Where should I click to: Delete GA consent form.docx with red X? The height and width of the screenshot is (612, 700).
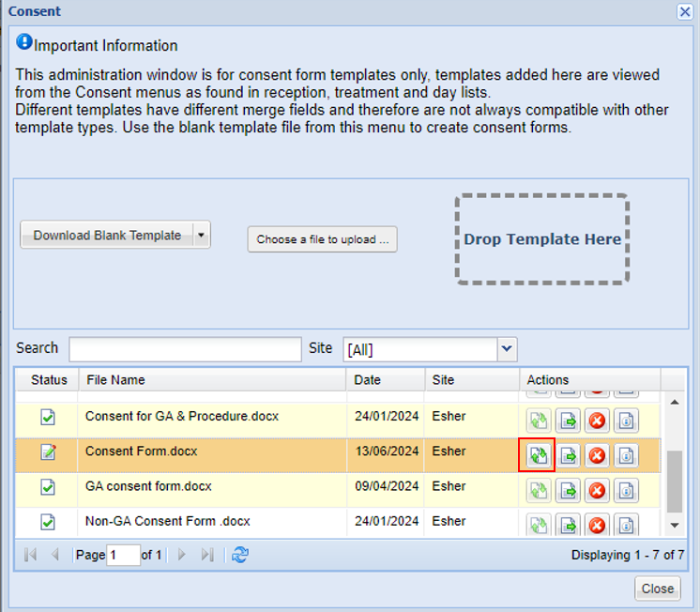(x=597, y=491)
